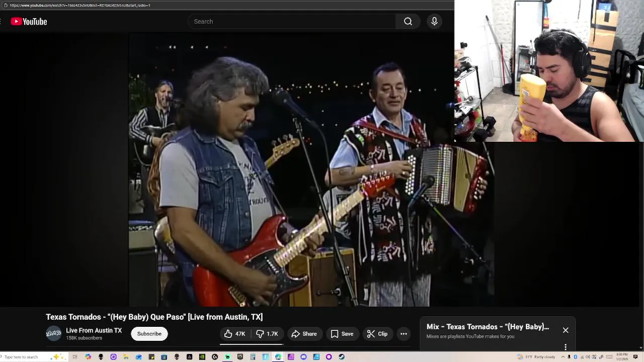644x362 pixels.
Task: Start voice search with microphone icon
Action: click(434, 22)
